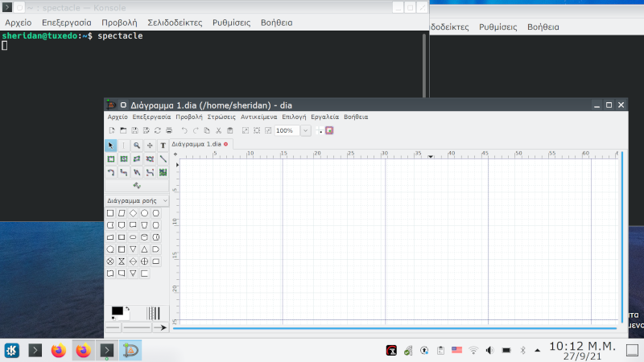Toggle snap-to-grid button in toolbar

pos(319,130)
